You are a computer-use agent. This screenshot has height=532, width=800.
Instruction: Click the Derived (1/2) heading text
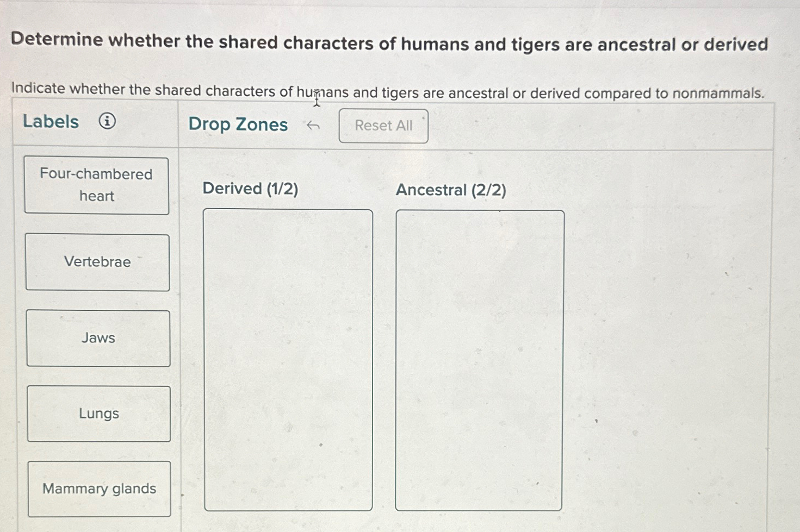tap(250, 189)
